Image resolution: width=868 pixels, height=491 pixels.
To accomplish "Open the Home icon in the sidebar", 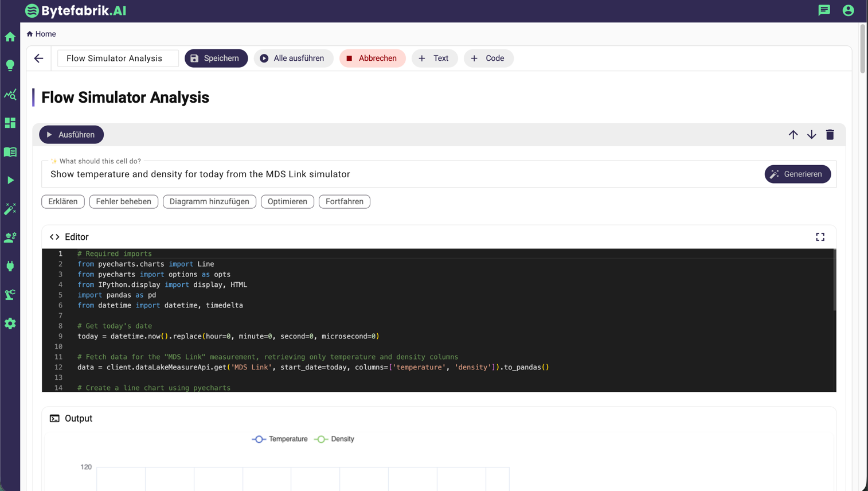I will click(10, 36).
